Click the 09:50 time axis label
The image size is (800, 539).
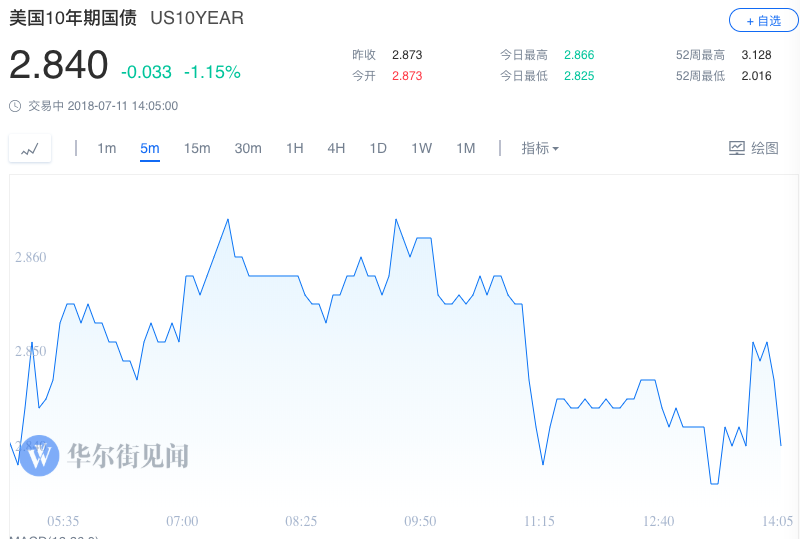tap(420, 521)
